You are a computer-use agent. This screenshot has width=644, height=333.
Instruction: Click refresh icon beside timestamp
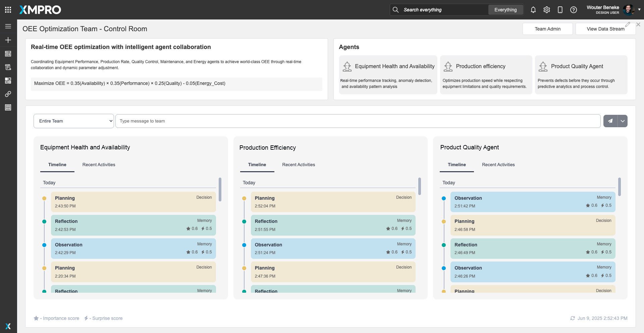click(573, 318)
